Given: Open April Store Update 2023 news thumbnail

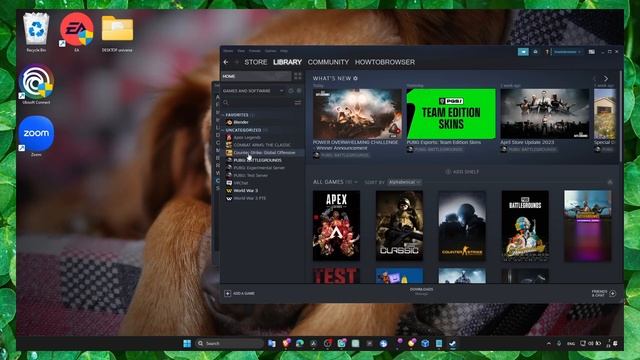Looking at the screenshot, I should click(545, 113).
